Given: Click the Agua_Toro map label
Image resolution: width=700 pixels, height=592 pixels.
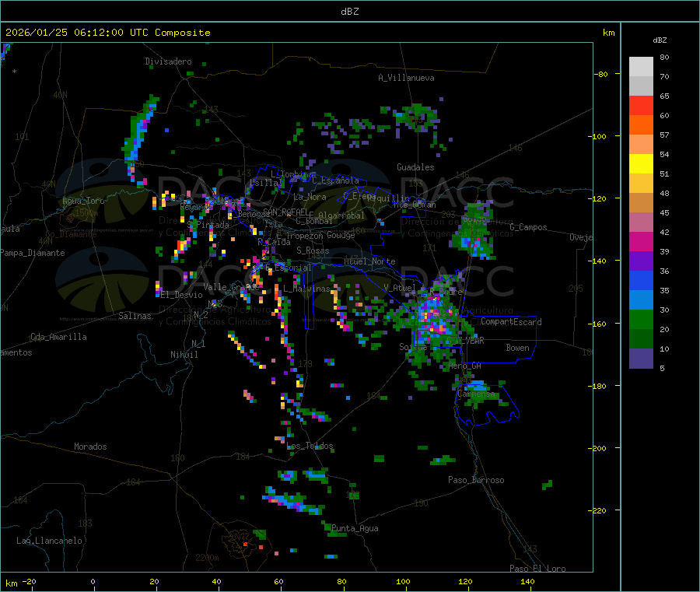Looking at the screenshot, I should tap(83, 201).
